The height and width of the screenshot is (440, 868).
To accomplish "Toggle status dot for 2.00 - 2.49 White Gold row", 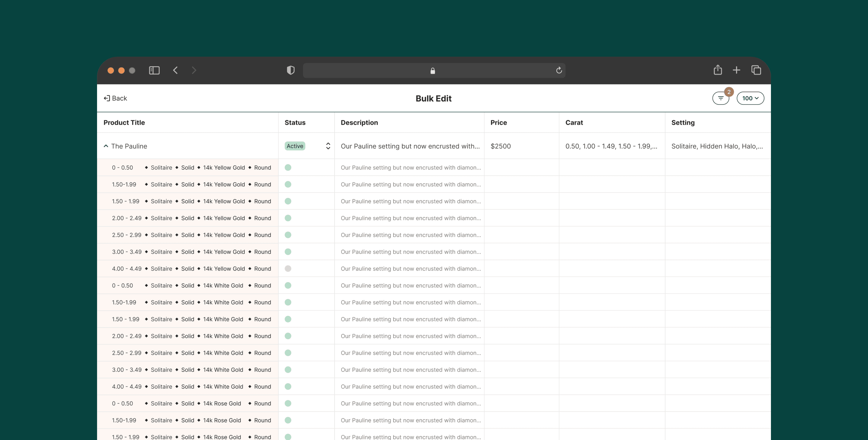I will click(288, 336).
